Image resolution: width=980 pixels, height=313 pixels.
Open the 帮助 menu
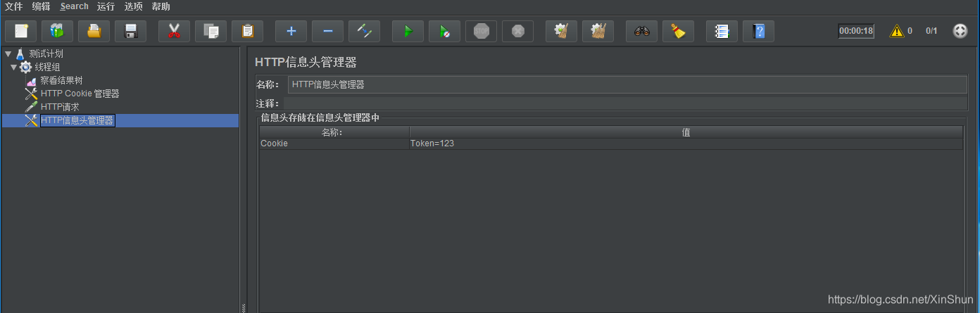(161, 6)
